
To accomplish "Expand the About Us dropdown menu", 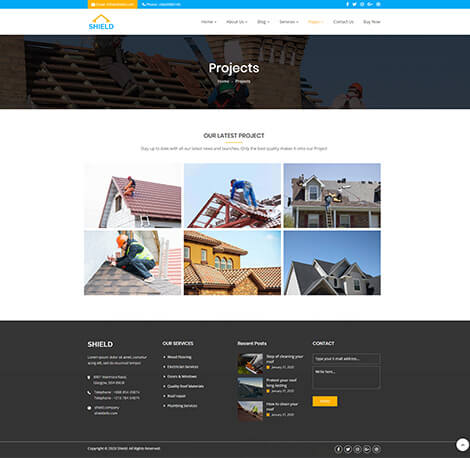I will coord(237,22).
